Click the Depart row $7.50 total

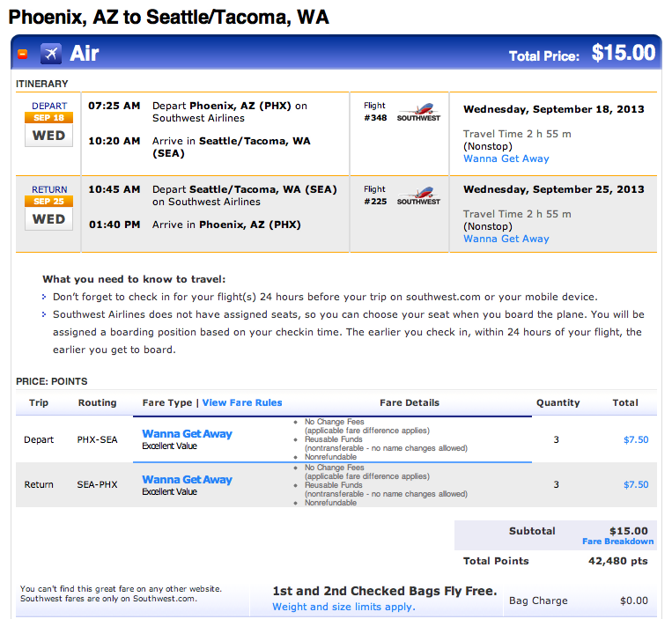pos(636,439)
